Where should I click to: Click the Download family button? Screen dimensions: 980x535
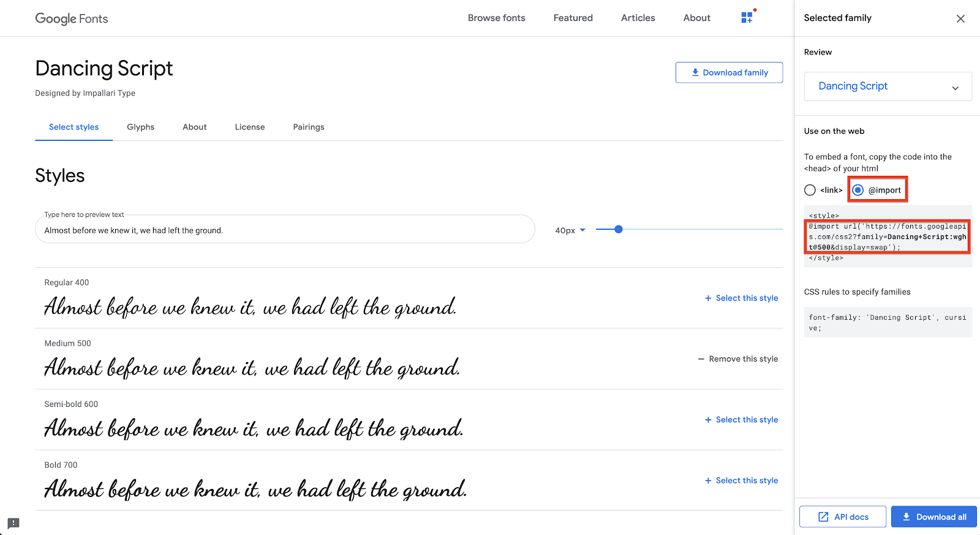pos(729,72)
